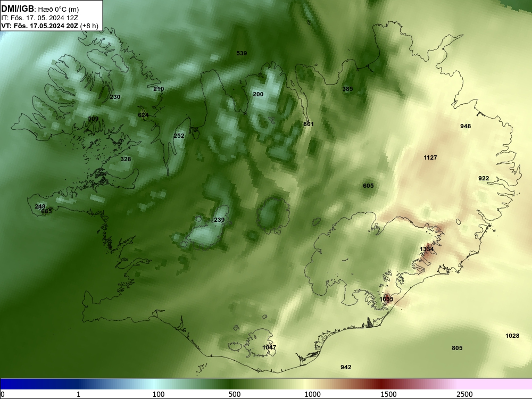532x399 pixels.
Task: Click the VT: Fös. 17.05.2024 20Z line
Action: tap(49, 26)
